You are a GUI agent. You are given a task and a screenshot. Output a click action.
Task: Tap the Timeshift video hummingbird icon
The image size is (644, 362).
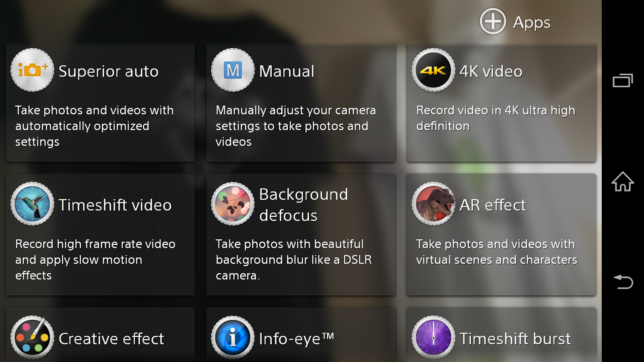point(32,204)
